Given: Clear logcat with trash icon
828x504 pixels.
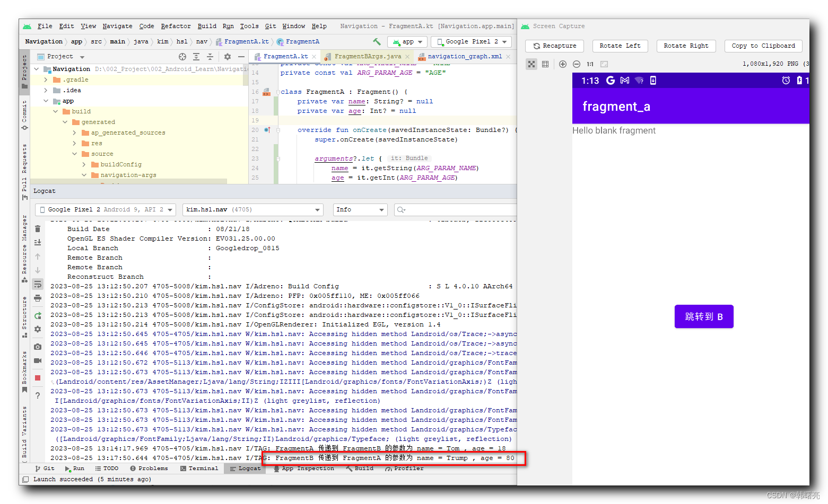Looking at the screenshot, I should pyautogui.click(x=38, y=229).
